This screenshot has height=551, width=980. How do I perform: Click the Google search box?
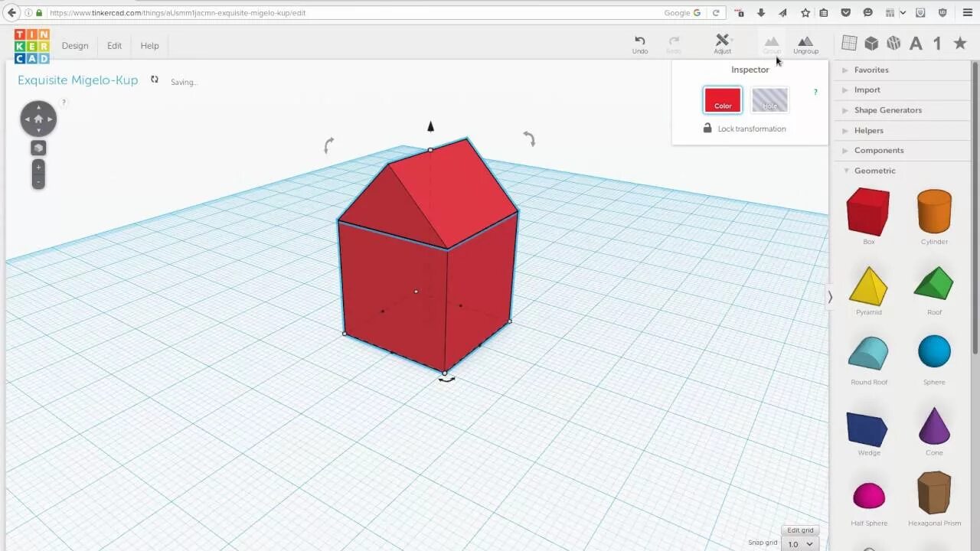pos(684,13)
